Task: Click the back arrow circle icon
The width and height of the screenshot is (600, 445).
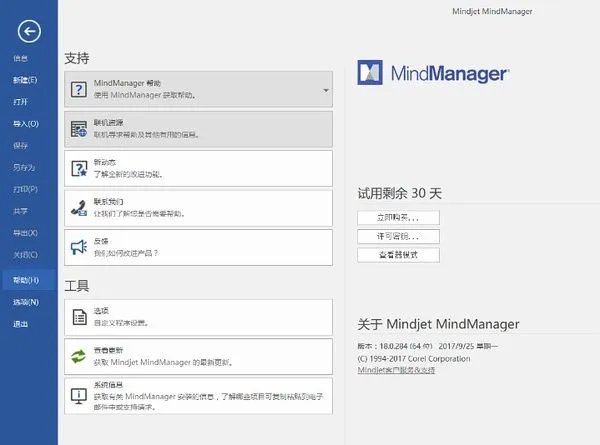Action: point(29,31)
